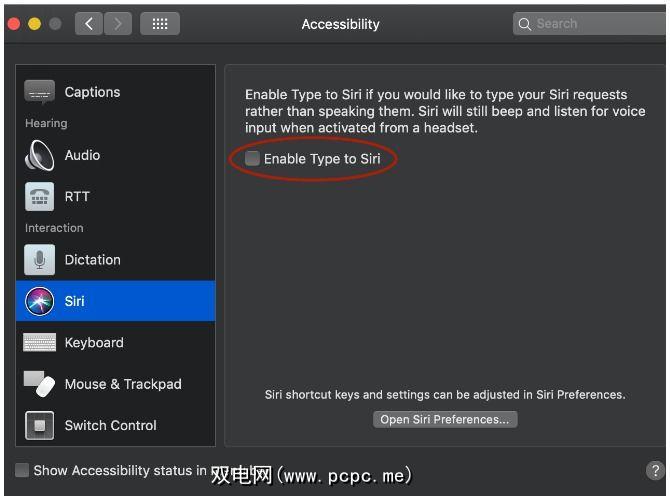The width and height of the screenshot is (670, 500).
Task: Select the Siri icon in sidebar
Action: 40,301
